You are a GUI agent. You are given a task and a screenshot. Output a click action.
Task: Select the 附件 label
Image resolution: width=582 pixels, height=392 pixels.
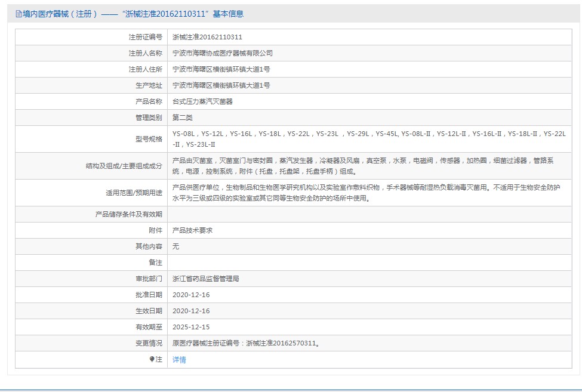tap(156, 230)
